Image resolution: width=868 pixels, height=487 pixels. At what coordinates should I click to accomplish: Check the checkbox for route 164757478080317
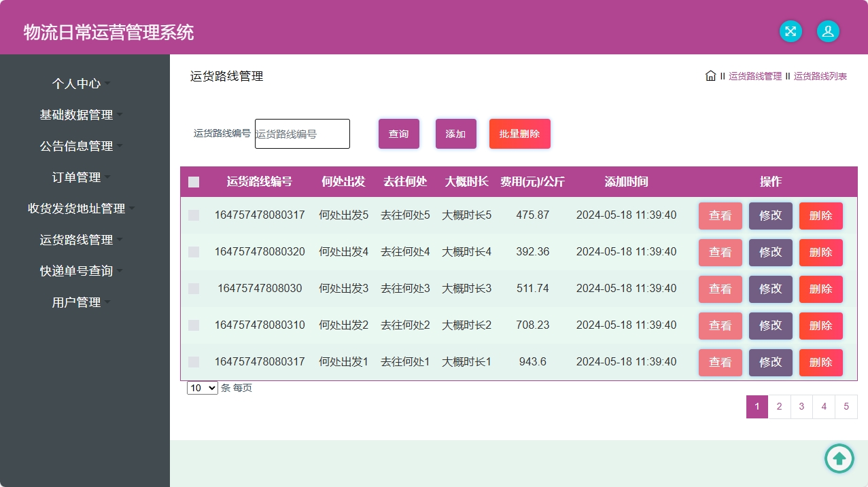coord(193,215)
